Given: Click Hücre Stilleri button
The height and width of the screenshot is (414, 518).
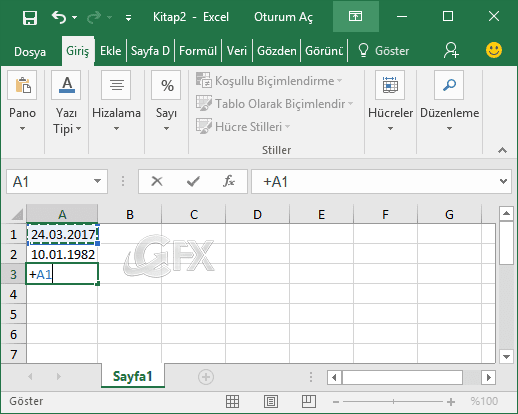Looking at the screenshot, I should (243, 127).
